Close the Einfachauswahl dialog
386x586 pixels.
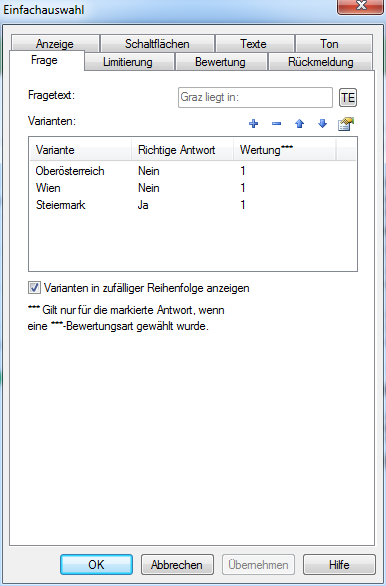[x=360, y=6]
